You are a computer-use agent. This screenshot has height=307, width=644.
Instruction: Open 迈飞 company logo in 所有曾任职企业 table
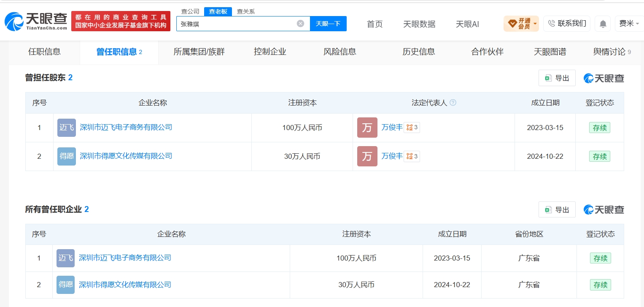click(65, 258)
